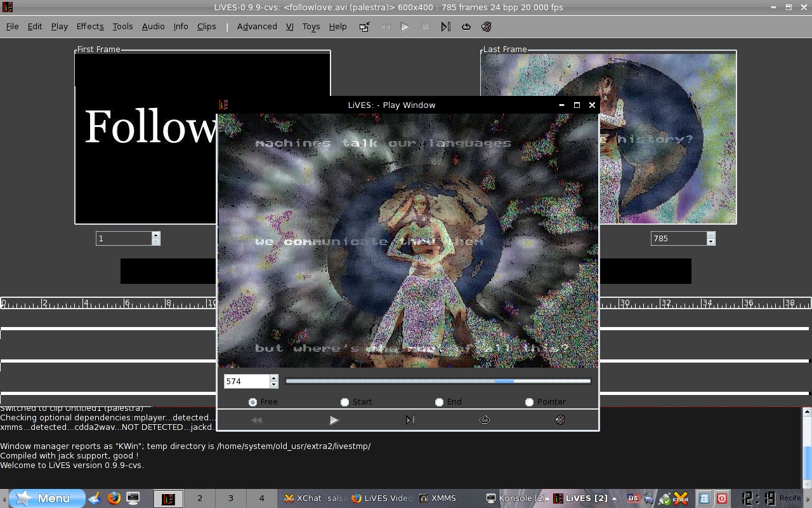The width and height of the screenshot is (812, 508).
Task: Click the xchat tray icon
Action: pyautogui.click(x=681, y=498)
